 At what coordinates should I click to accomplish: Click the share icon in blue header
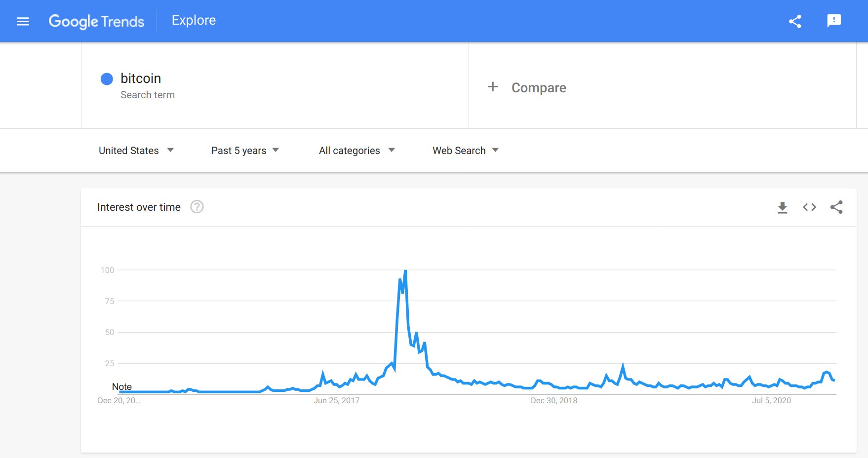[x=795, y=21]
